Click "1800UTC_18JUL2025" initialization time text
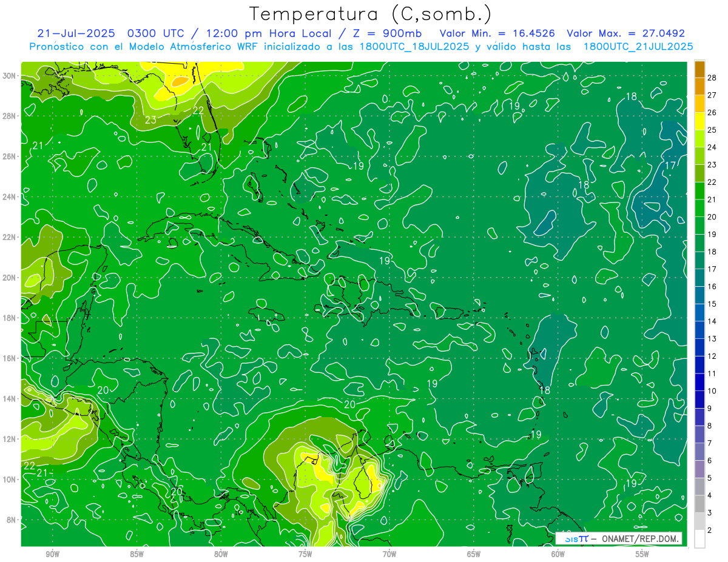Viewport: 728px width, 562px height. click(414, 46)
